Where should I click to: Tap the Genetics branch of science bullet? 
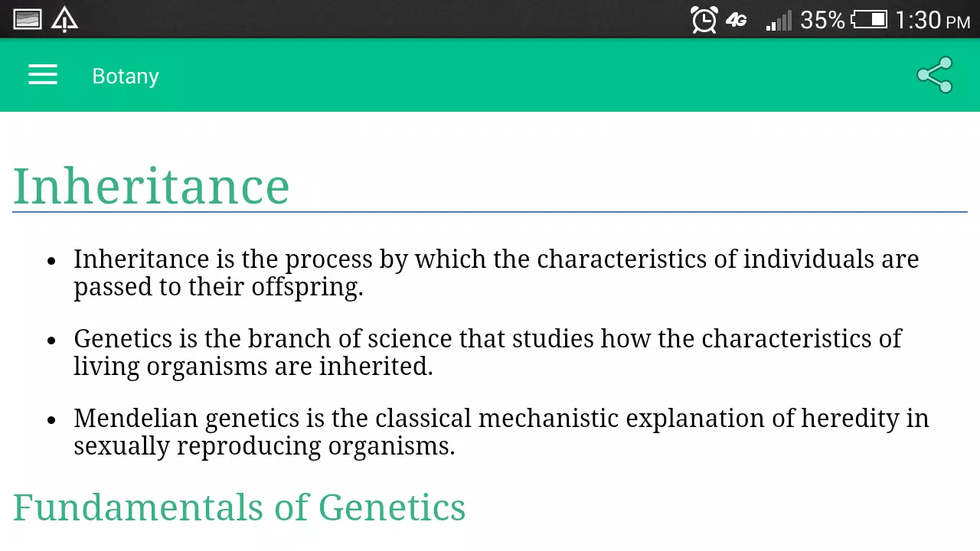pyautogui.click(x=488, y=353)
